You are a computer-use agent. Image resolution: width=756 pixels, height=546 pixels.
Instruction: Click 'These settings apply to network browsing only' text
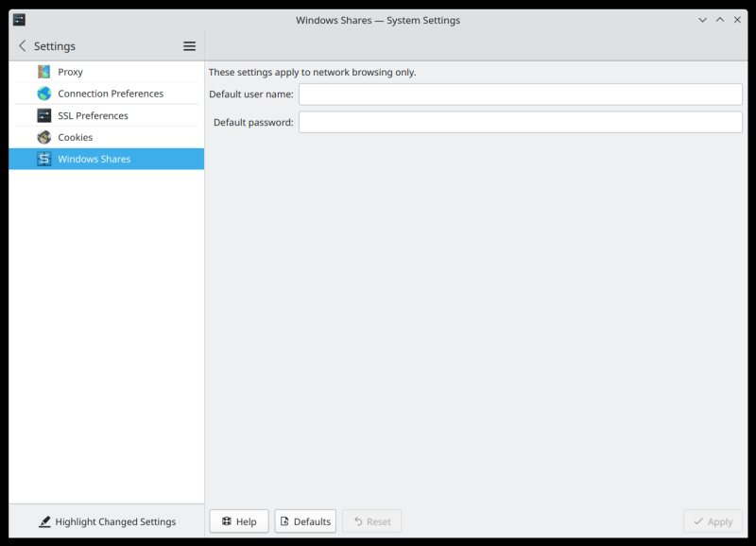point(313,73)
